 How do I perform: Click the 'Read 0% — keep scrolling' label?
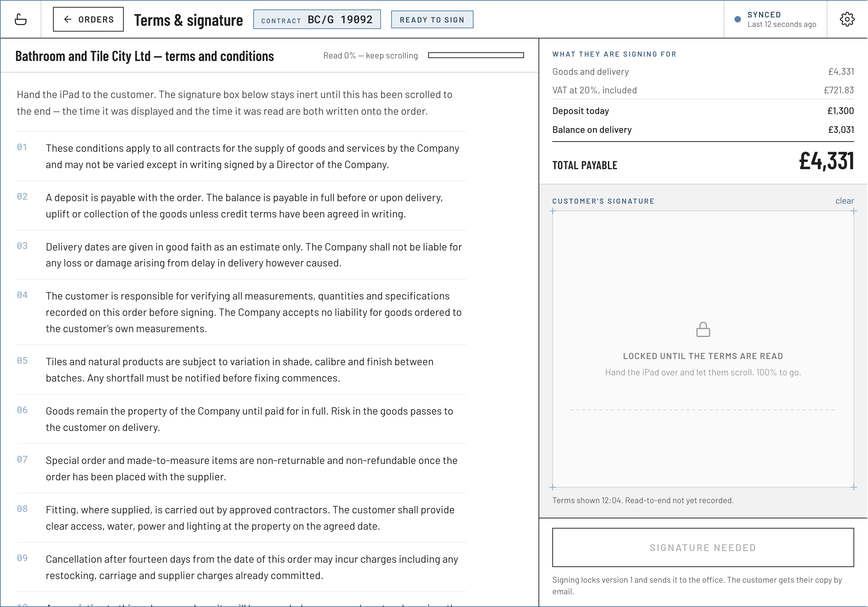pyautogui.click(x=370, y=56)
